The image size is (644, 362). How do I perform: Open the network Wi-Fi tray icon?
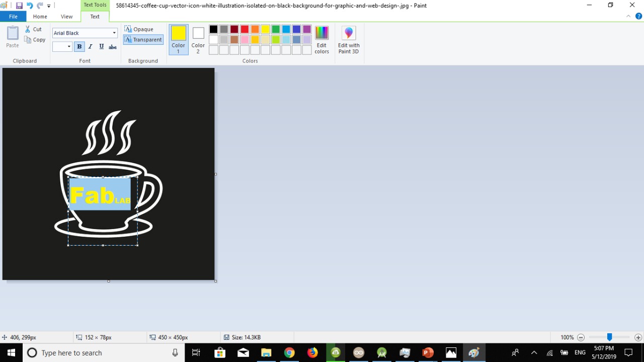(550, 352)
